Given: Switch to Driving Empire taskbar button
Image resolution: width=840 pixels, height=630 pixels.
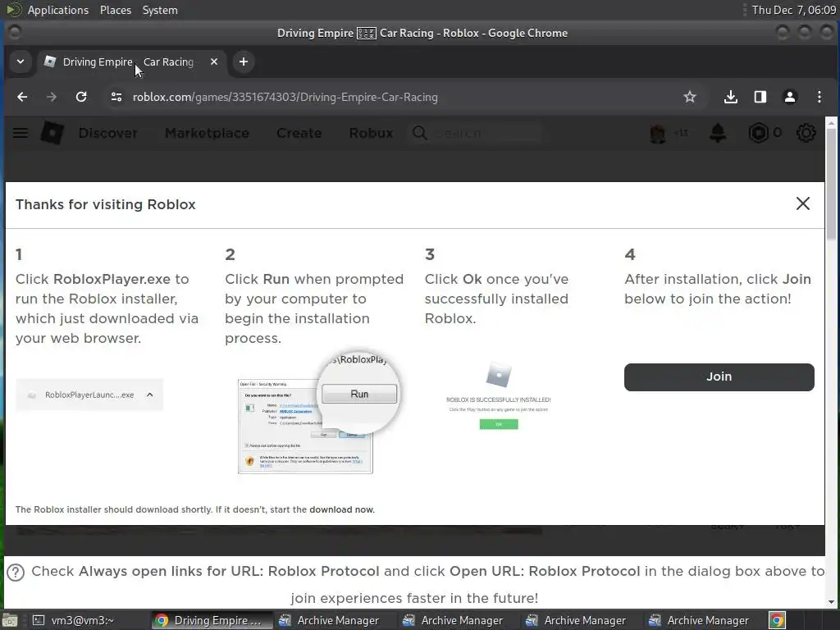Looking at the screenshot, I should 211,620.
